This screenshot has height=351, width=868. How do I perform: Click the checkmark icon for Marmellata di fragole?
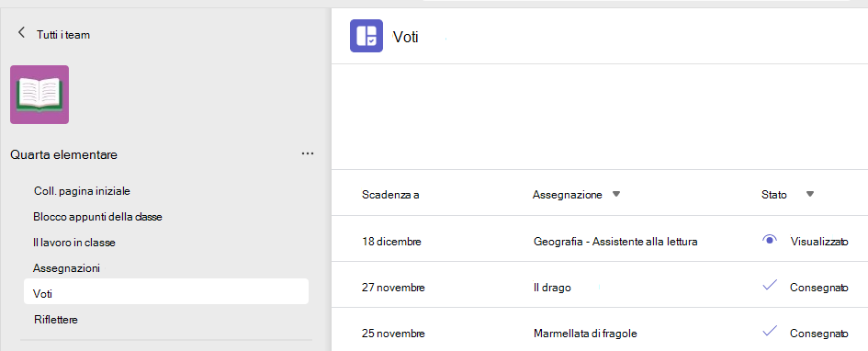pos(770,331)
